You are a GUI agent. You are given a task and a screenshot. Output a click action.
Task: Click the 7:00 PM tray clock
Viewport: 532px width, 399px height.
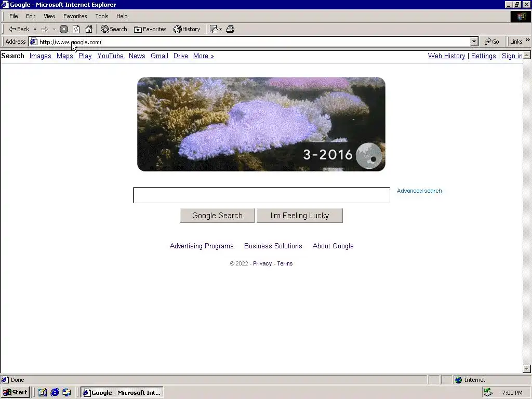tap(512, 393)
